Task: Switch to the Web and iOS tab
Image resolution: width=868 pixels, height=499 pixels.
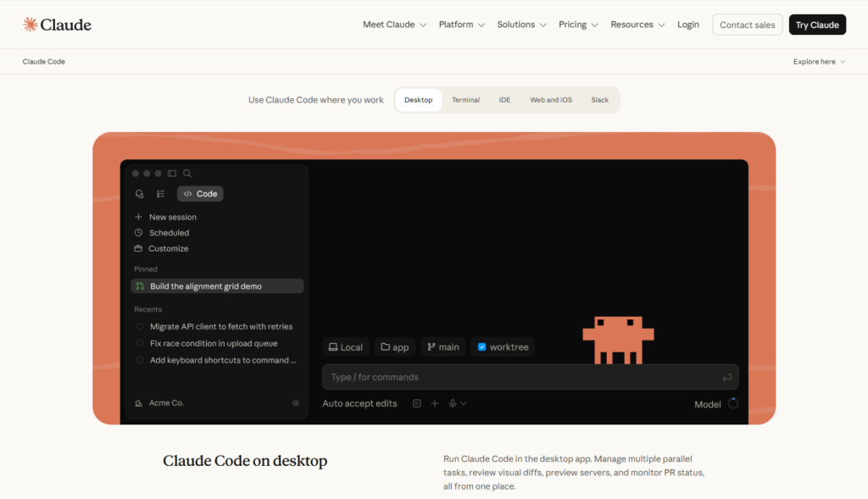Action: pyautogui.click(x=551, y=100)
